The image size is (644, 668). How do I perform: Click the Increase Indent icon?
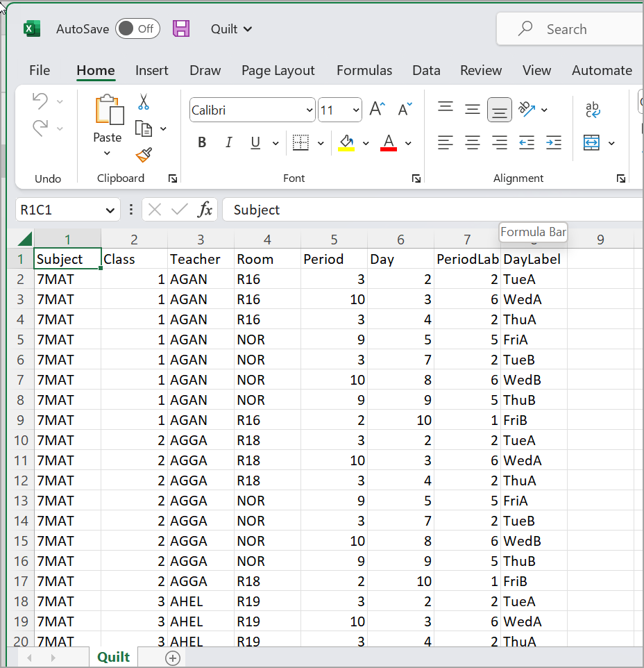553,143
